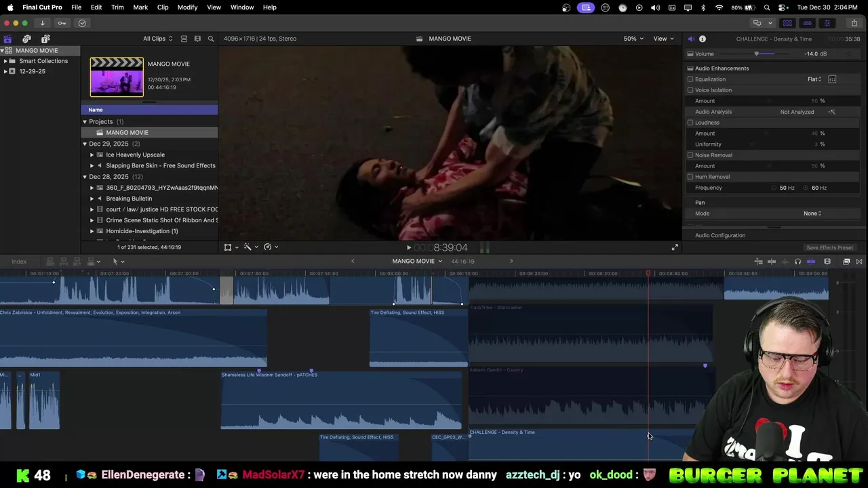Select the MANGO MOVIE project thumbnail
The image size is (868, 488).
coord(117,77)
